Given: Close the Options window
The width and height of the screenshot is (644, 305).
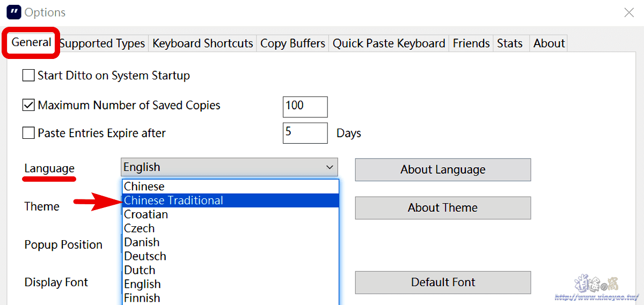Looking at the screenshot, I should [x=629, y=12].
